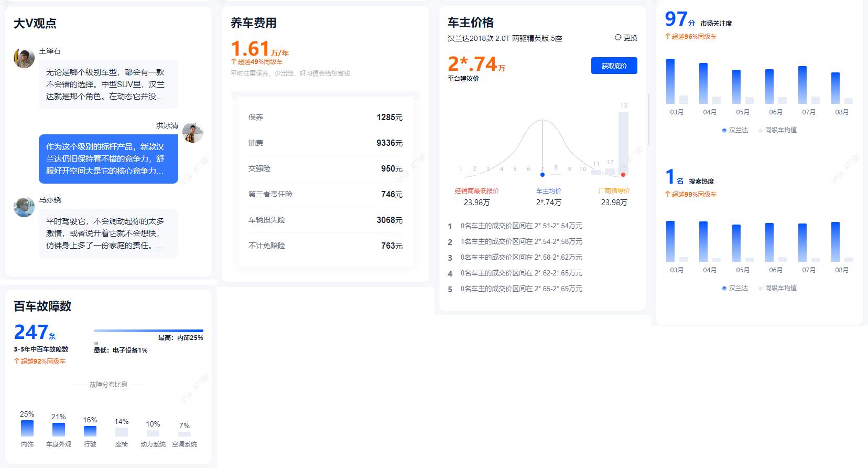The image size is (868, 468).
Task: Toggle 汉兰达 legend in 搜索热度 chart
Action: 735,288
